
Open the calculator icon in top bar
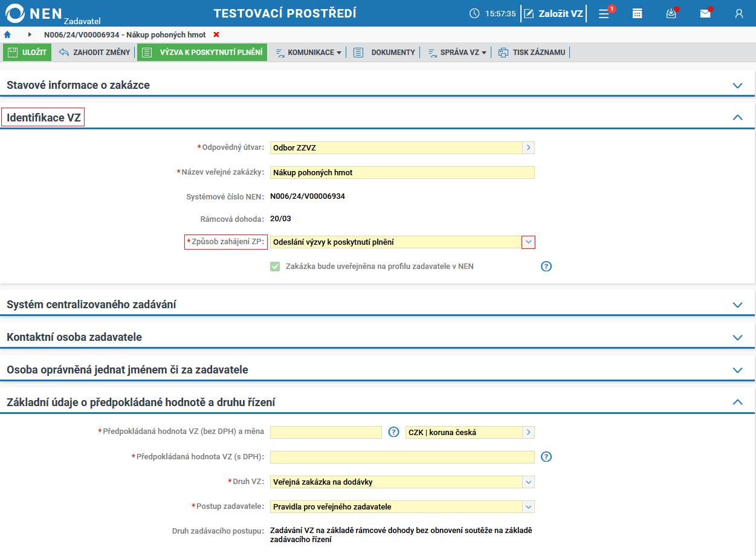(x=637, y=13)
